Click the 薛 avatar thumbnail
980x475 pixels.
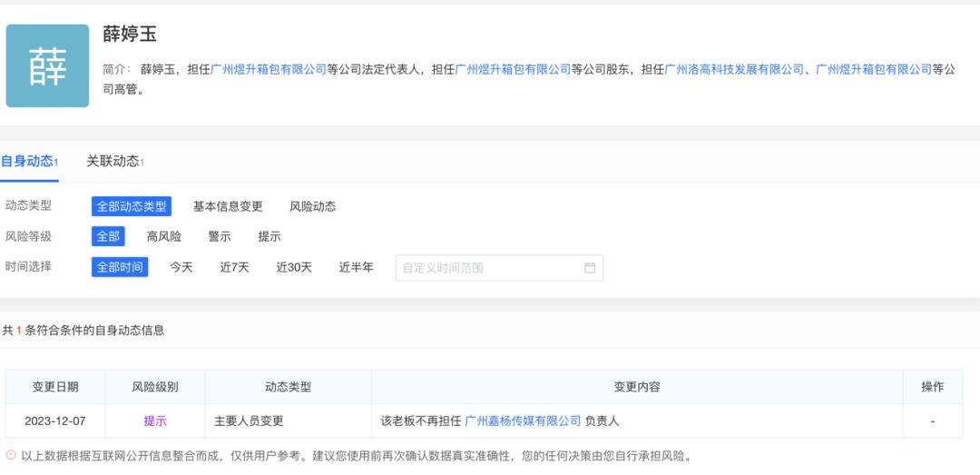[47, 65]
